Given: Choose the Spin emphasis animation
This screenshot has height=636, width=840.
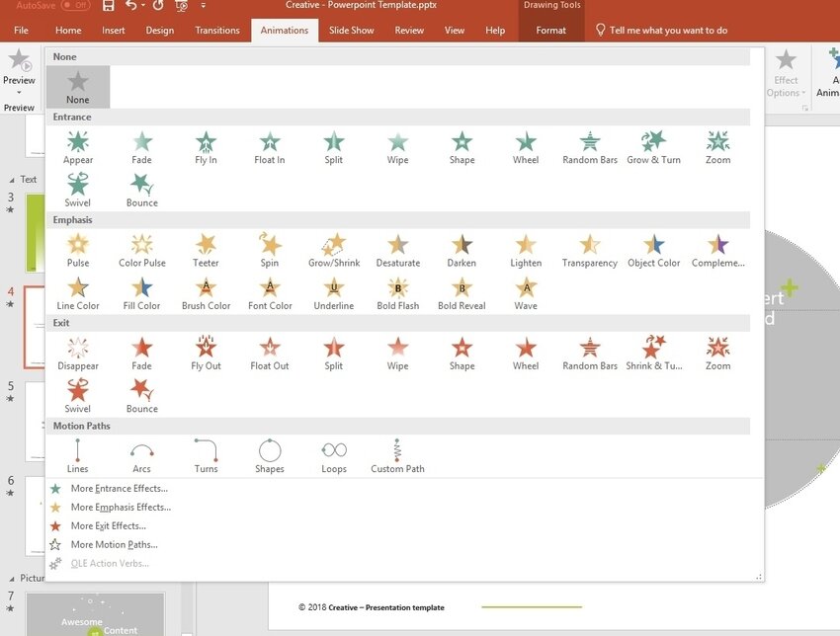Looking at the screenshot, I should (x=270, y=250).
